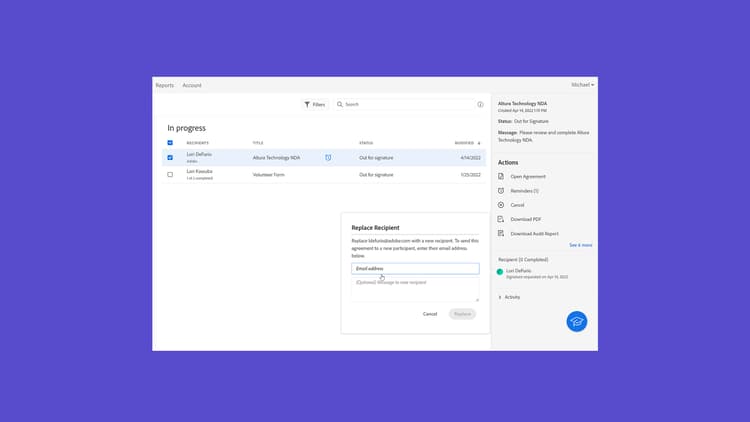Viewport: 750px width, 422px height.
Task: Click the Download Audit Report action
Action: pos(534,234)
